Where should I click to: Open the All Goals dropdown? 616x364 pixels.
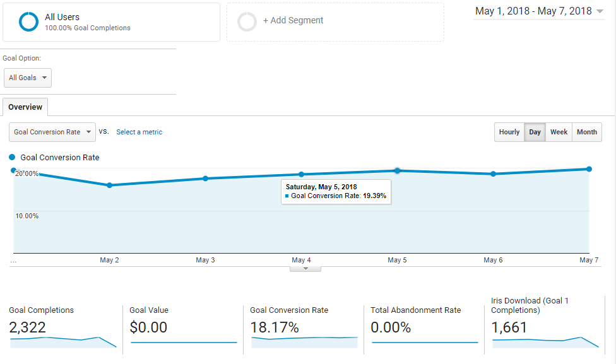click(28, 78)
